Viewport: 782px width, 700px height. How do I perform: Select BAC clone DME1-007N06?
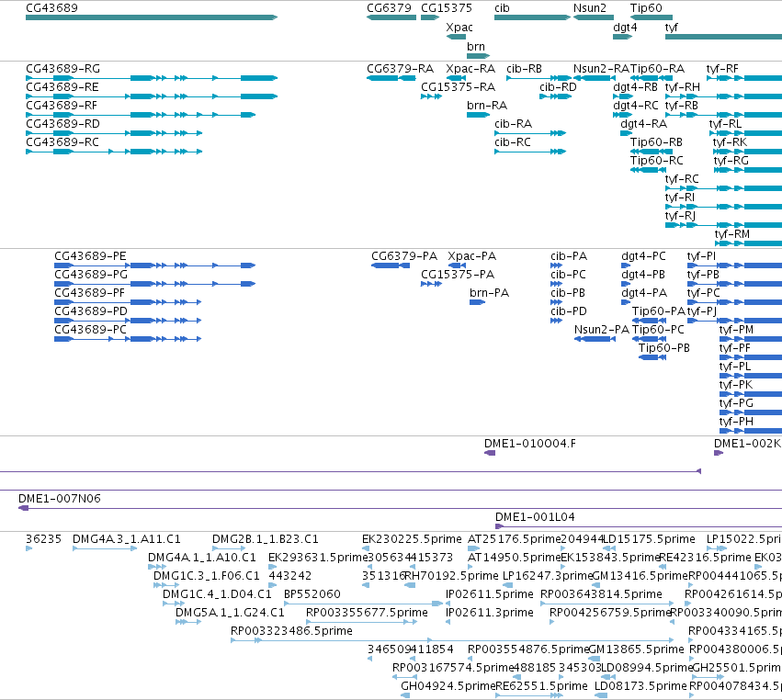(x=400, y=508)
